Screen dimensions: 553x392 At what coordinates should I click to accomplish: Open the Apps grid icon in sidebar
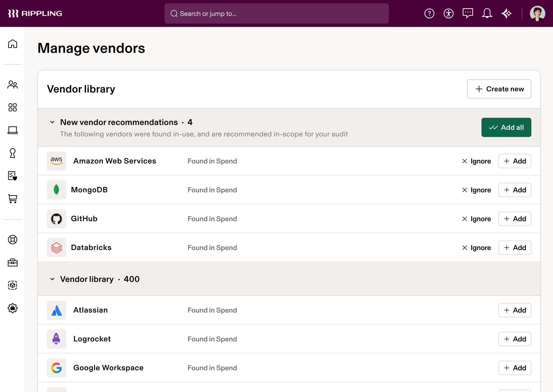(12, 107)
